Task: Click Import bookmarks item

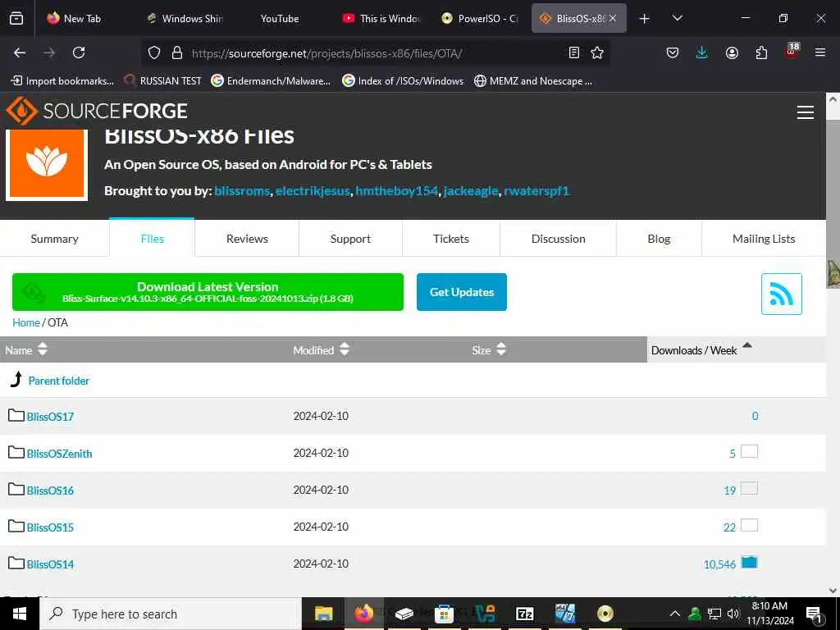Action: coord(62,81)
